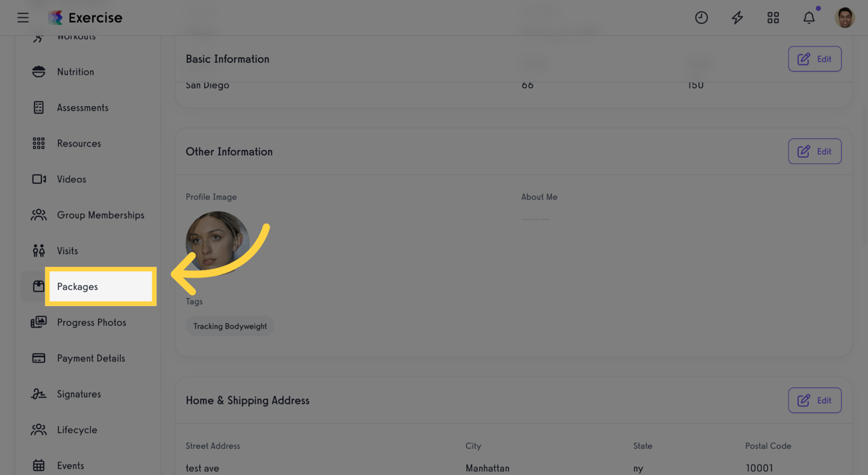Viewport: 868px width, 475px height.
Task: Click the client's profile image
Action: pyautogui.click(x=218, y=242)
